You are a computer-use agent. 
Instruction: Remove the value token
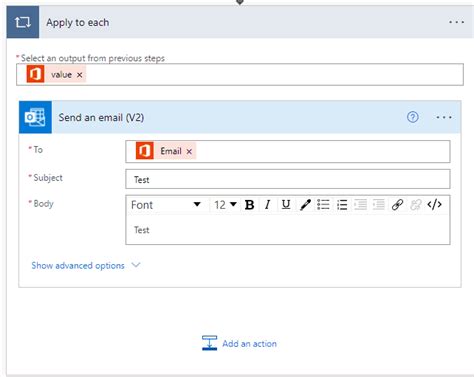pyautogui.click(x=79, y=75)
